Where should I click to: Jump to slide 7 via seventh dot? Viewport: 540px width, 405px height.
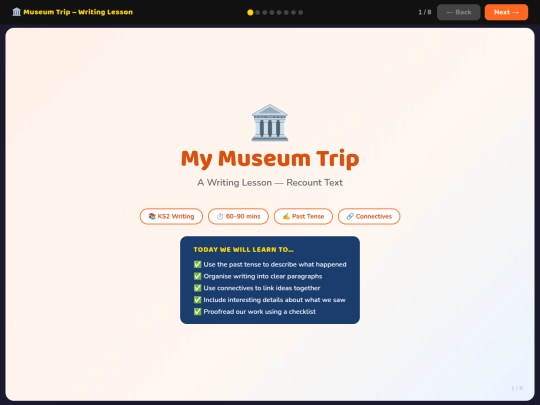[293, 12]
